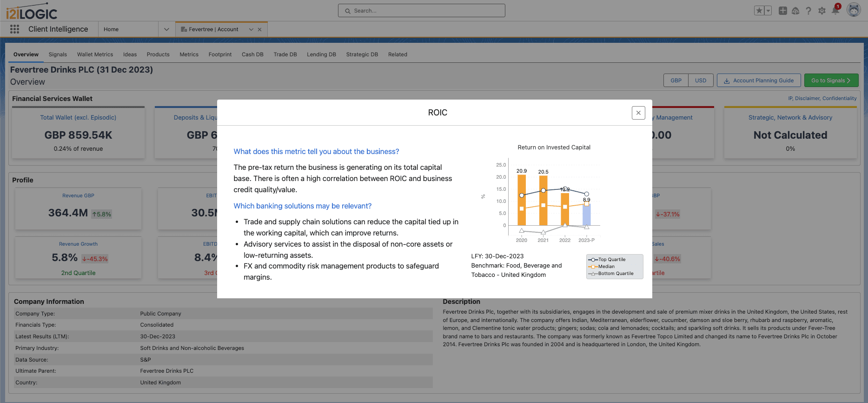Click the S&P data source value
The height and width of the screenshot is (403, 868).
coord(146,360)
